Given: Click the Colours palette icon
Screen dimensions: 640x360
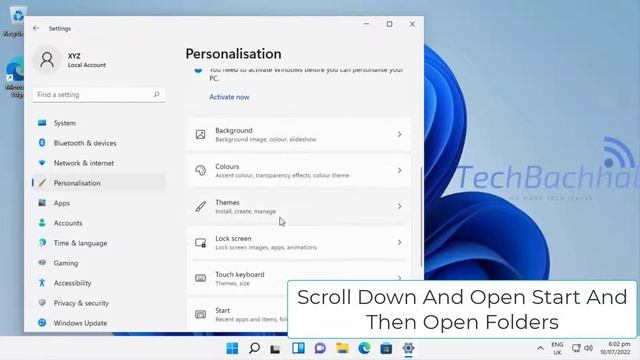Looking at the screenshot, I should (x=200, y=171).
